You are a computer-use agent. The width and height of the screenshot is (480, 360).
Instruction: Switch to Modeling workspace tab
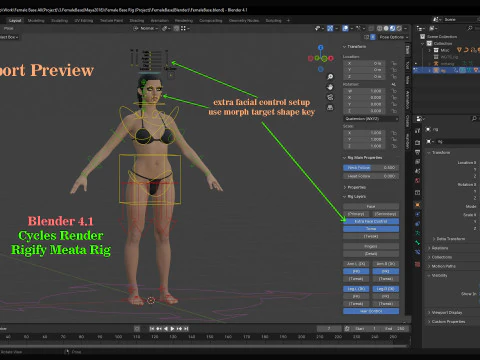(36, 21)
